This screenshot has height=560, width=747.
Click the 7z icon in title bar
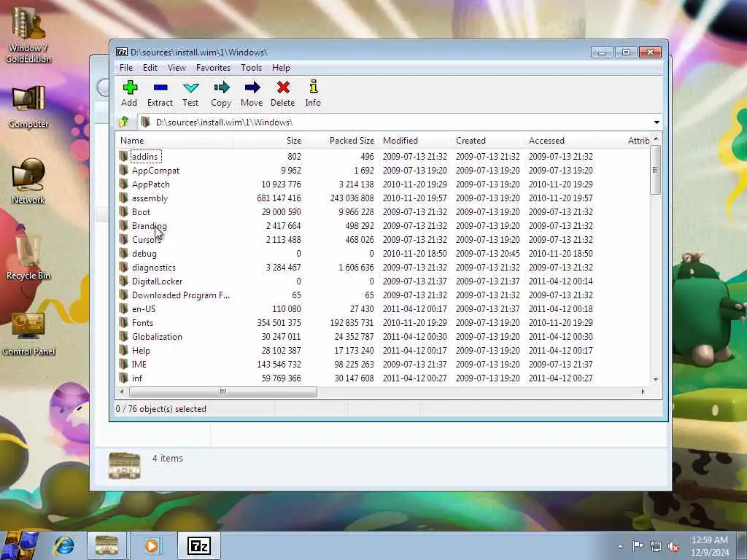coord(122,52)
